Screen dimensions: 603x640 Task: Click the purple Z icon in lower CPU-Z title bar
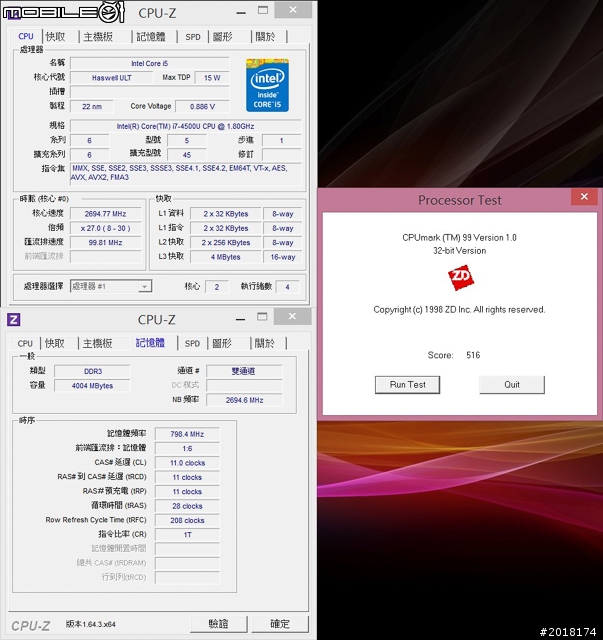click(13, 319)
